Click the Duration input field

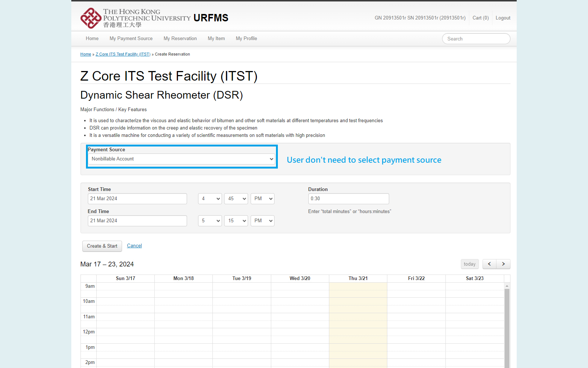(x=348, y=199)
